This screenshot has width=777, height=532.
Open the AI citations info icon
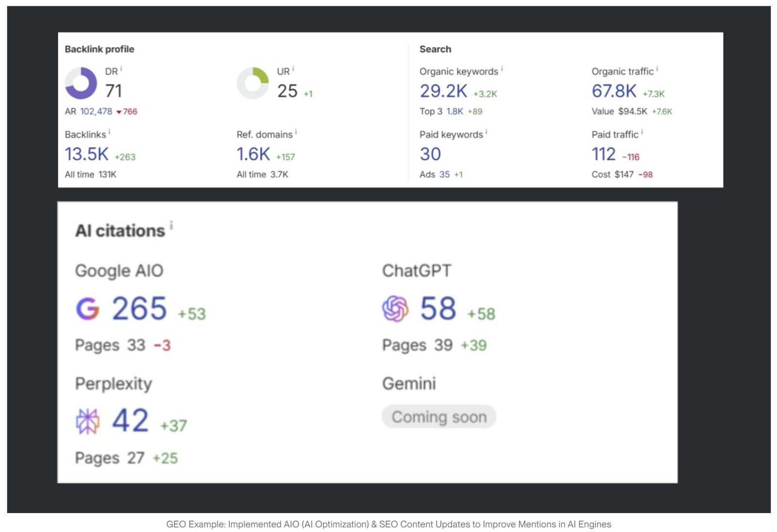170,225
